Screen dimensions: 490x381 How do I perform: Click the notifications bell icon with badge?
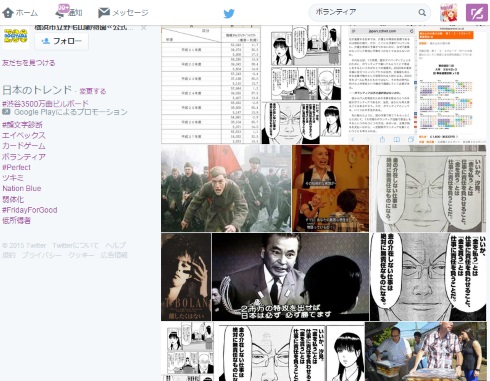pos(62,11)
